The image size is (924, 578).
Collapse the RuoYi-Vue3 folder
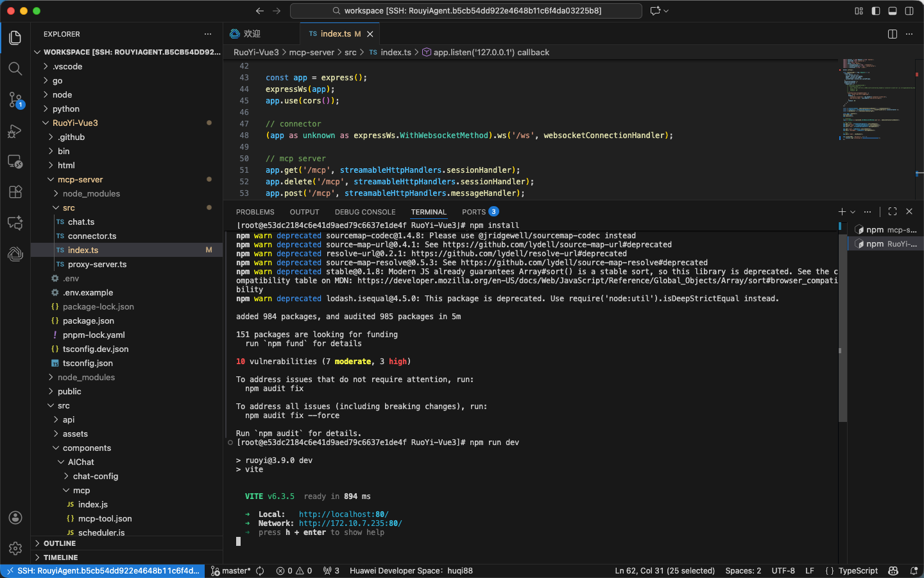click(127, 123)
